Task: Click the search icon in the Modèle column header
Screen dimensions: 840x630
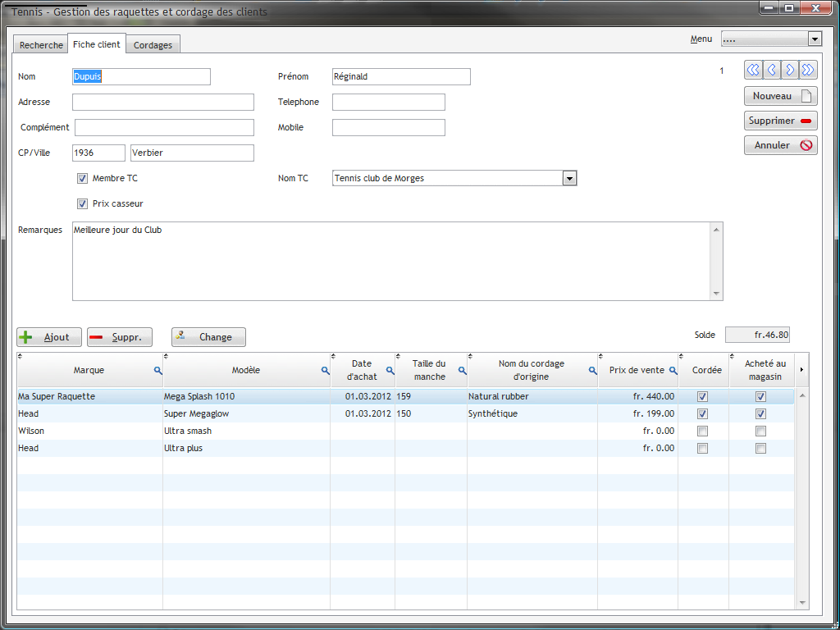Action: click(325, 370)
